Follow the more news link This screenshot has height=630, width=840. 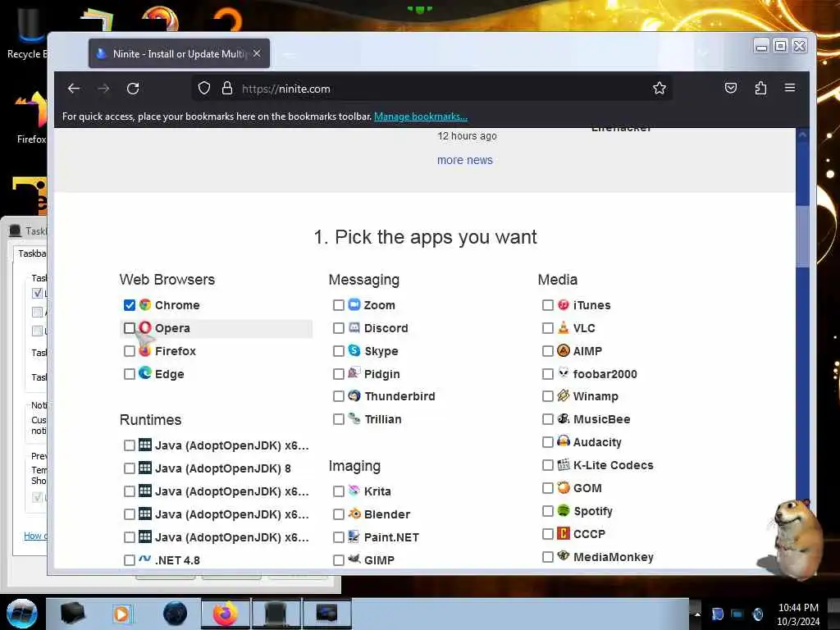(x=464, y=160)
